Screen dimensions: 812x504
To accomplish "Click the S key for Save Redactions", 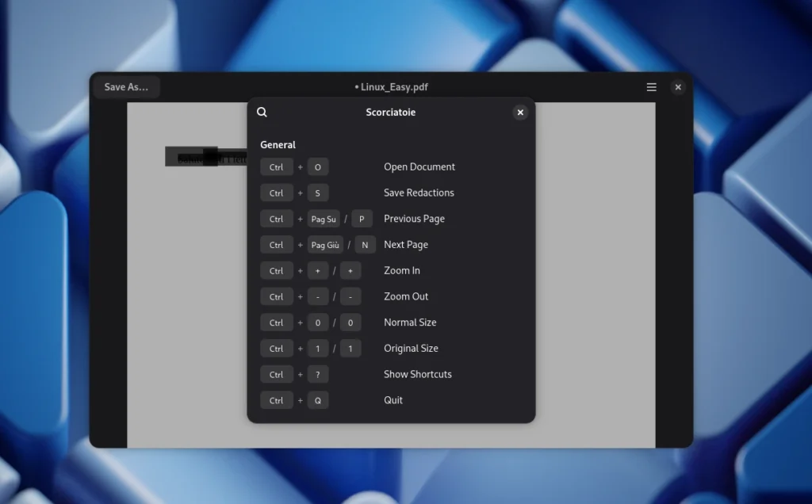I will (x=318, y=193).
